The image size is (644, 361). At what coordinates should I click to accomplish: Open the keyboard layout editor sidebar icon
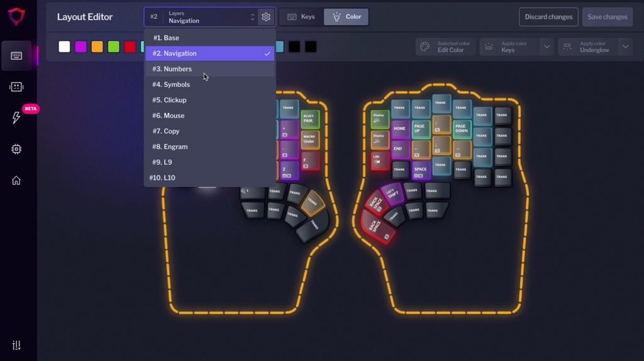(x=16, y=56)
